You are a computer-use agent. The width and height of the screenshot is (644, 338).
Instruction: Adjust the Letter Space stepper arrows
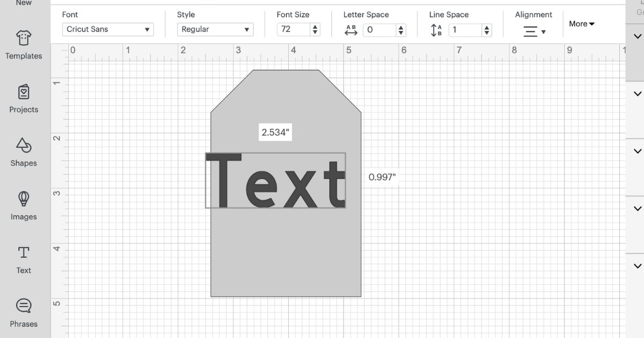[x=401, y=30]
